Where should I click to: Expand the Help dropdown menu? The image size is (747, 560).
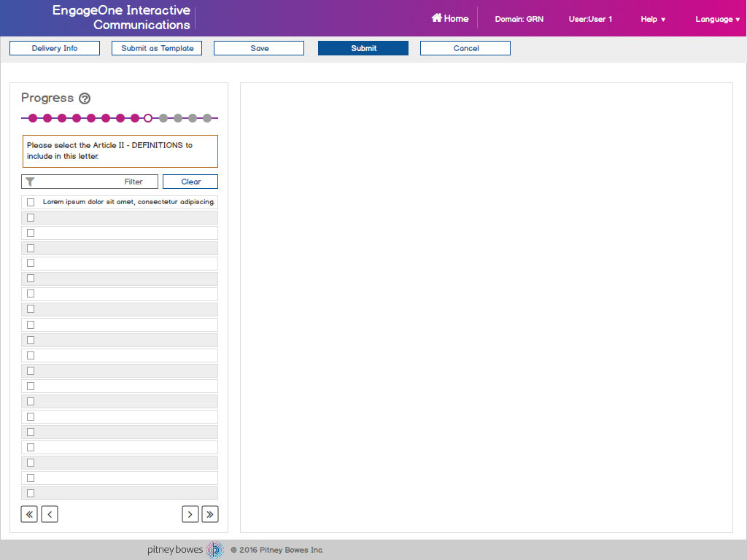[x=653, y=19]
